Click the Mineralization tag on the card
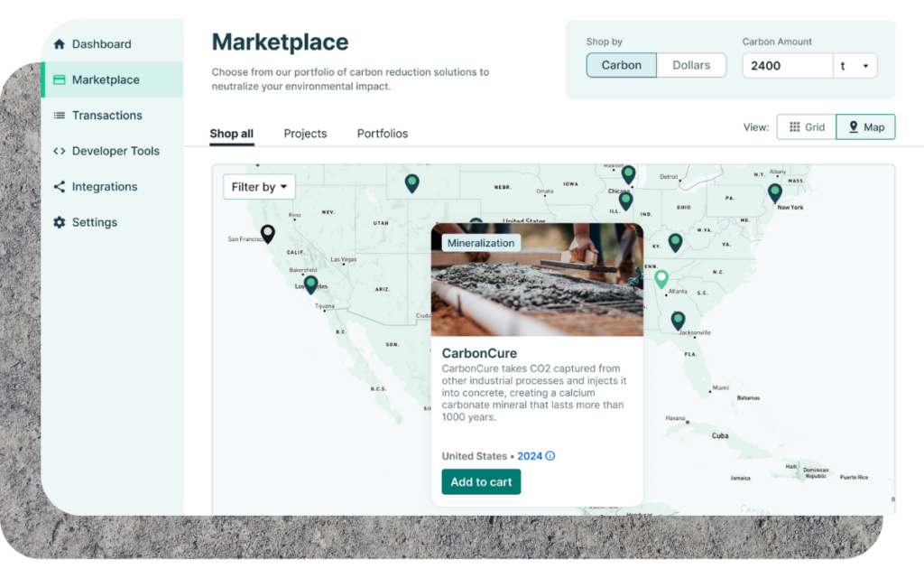The height and width of the screenshot is (578, 924). [480, 243]
